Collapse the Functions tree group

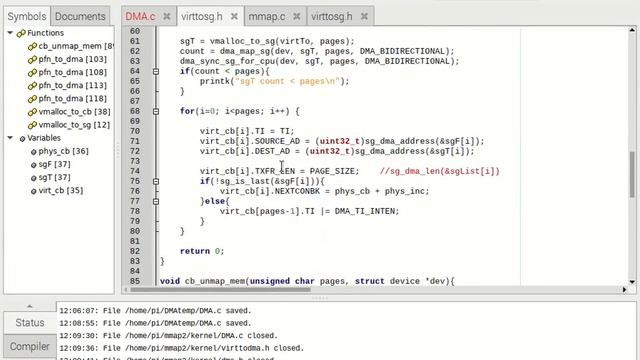coord(10,33)
